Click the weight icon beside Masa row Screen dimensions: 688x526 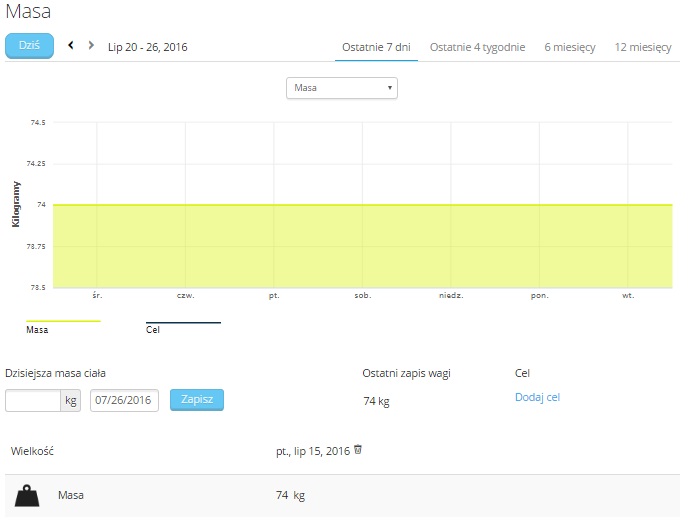tap(28, 495)
